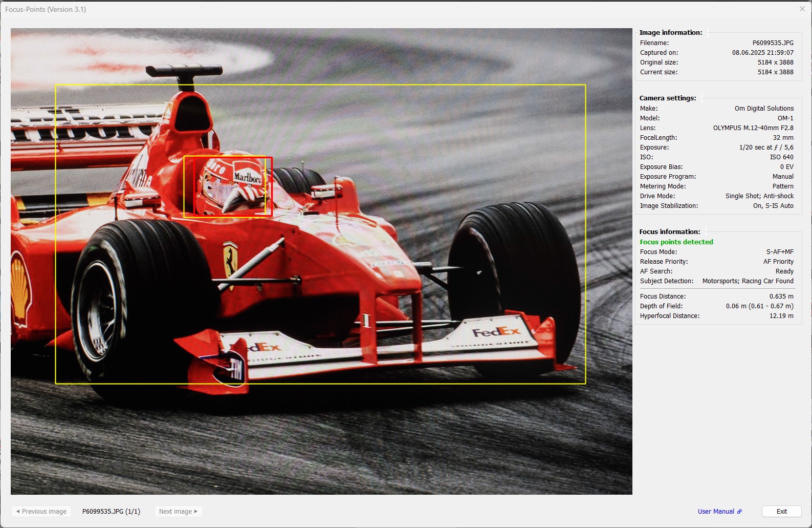Click the Marlboro logo on the helmet
Screen dimensions: 812x528
pos(248,176)
